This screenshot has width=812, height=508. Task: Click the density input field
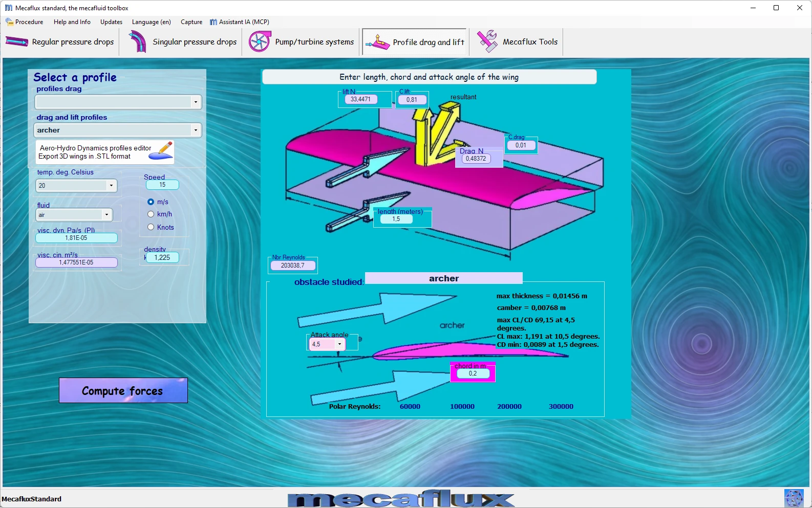[x=162, y=257]
